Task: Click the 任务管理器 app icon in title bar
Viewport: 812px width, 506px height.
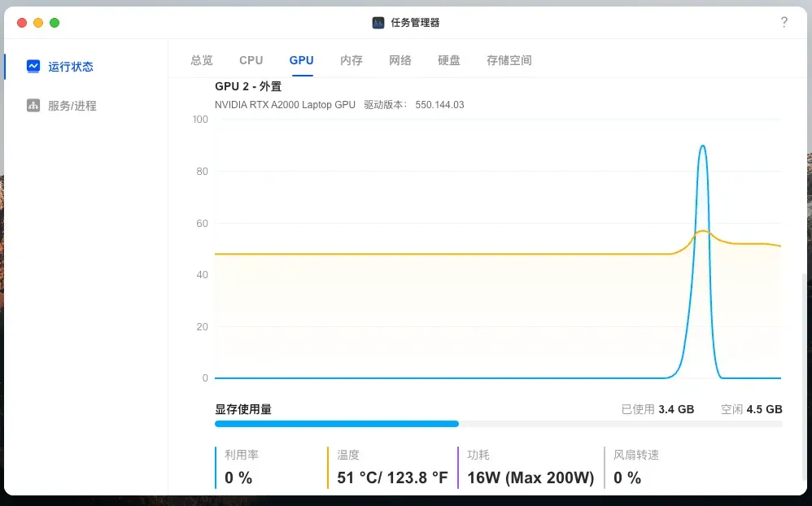Action: pos(378,23)
